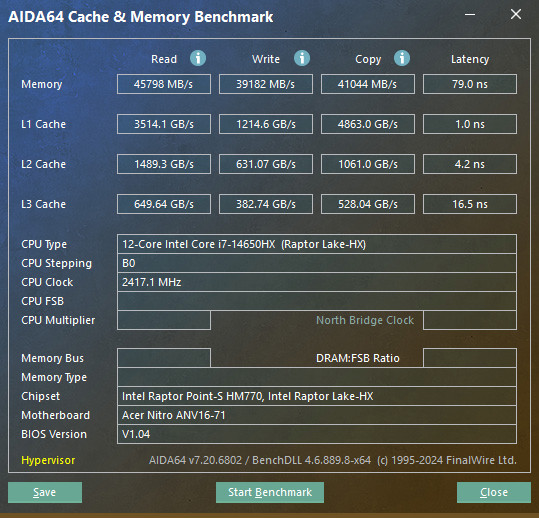This screenshot has width=539, height=518.
Task: Click the CPU Clock field 2417.1 MHz
Action: (x=317, y=282)
